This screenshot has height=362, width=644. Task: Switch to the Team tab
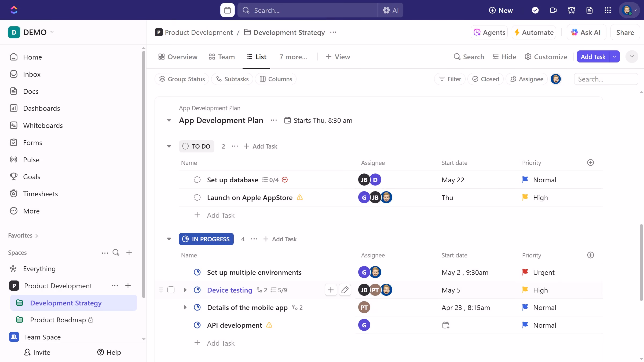222,57
